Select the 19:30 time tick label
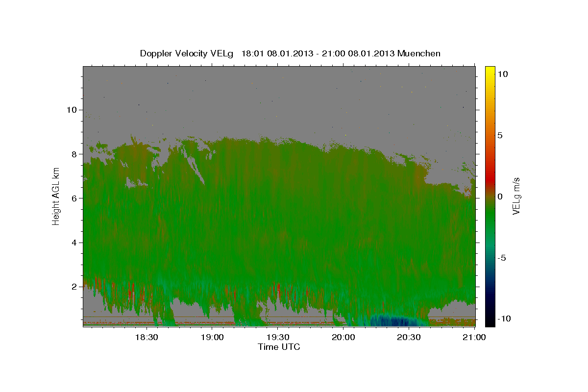The width and height of the screenshot is (588, 392). click(278, 337)
